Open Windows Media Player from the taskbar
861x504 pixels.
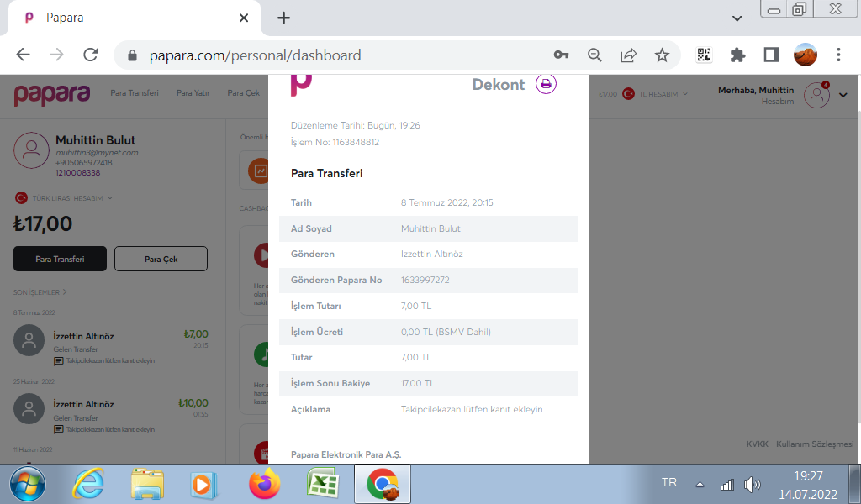point(203,485)
